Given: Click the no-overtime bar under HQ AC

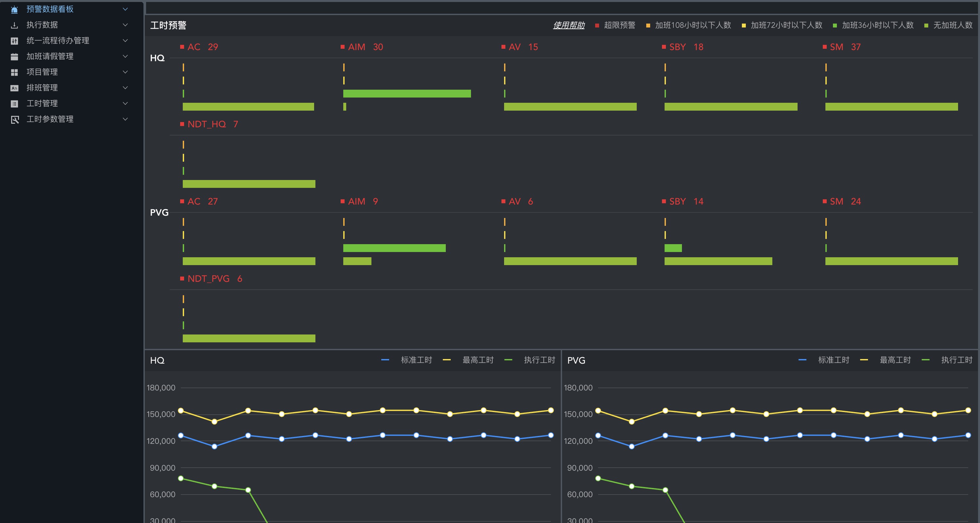Looking at the screenshot, I should pos(248,107).
